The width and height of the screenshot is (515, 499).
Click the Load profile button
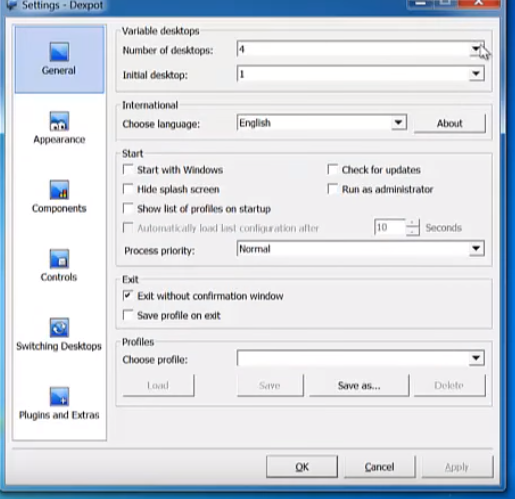click(158, 385)
